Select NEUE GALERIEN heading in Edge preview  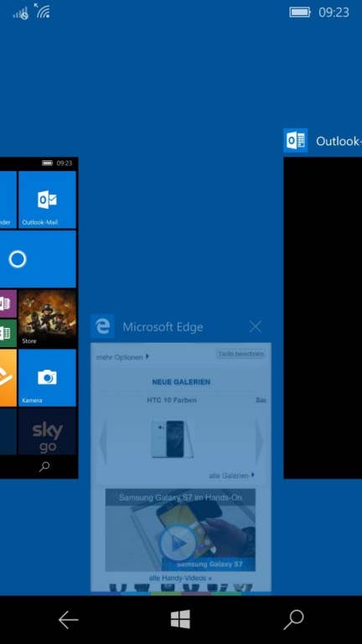(181, 382)
